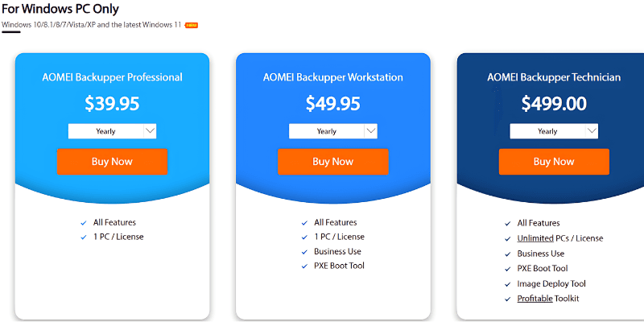The image size is (644, 322).
Task: Click PXE Boot Tool in Technician card
Action: click(543, 269)
